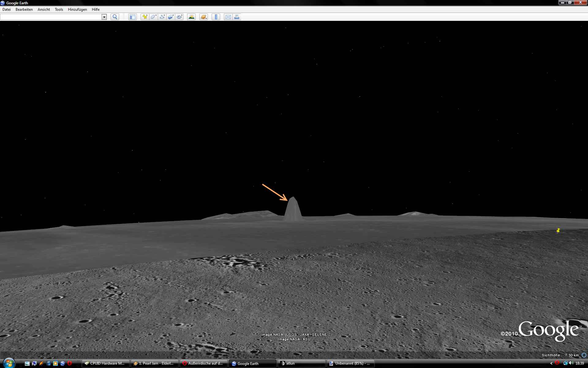
Task: Add a polygon using the toolbar icon
Action: (x=153, y=17)
